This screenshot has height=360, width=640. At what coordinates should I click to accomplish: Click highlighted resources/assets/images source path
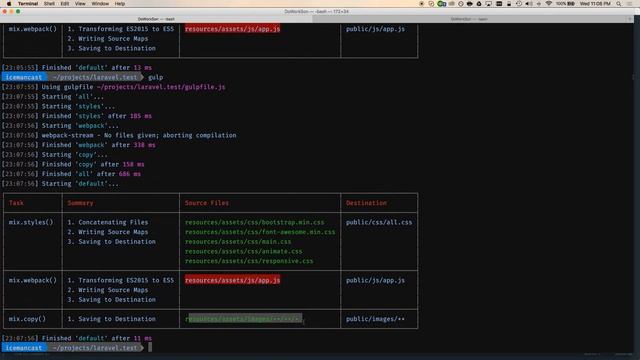click(x=244, y=319)
